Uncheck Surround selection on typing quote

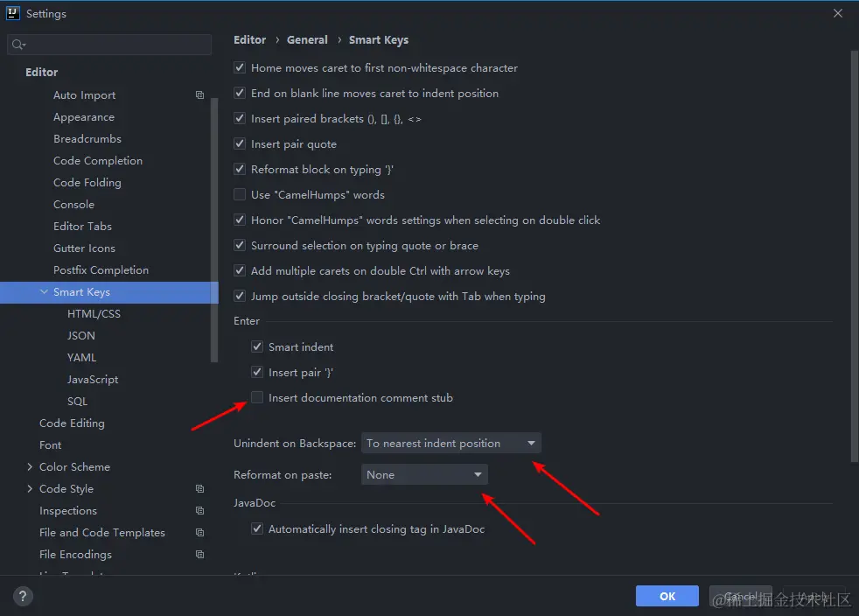pyautogui.click(x=240, y=245)
